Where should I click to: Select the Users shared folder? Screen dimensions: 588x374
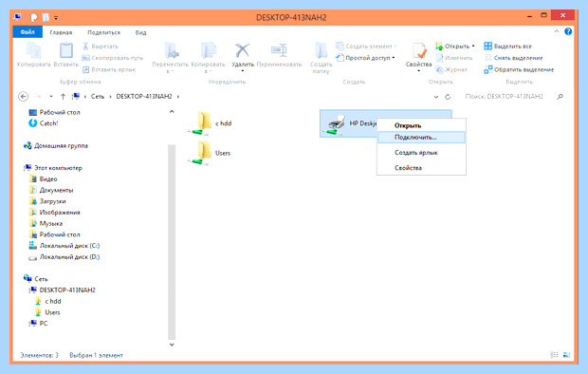pos(210,153)
